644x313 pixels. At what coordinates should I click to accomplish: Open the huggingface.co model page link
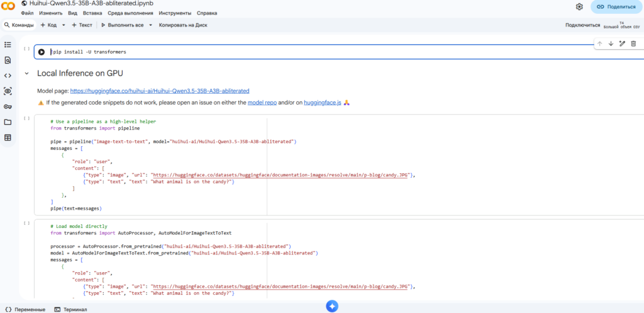tap(160, 91)
